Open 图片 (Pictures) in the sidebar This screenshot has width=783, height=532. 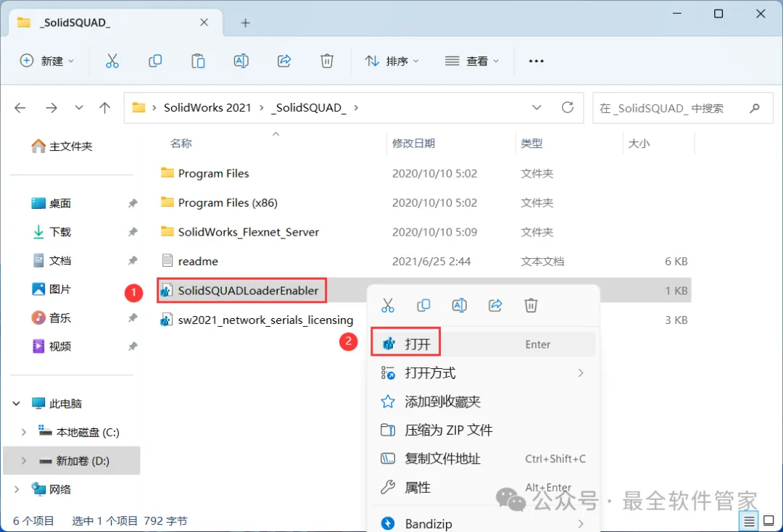52,289
